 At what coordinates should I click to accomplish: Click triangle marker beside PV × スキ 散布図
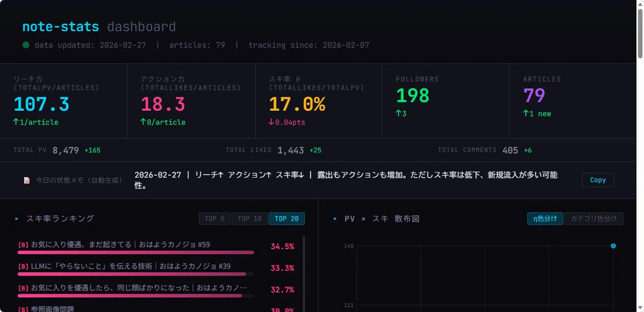tap(335, 219)
